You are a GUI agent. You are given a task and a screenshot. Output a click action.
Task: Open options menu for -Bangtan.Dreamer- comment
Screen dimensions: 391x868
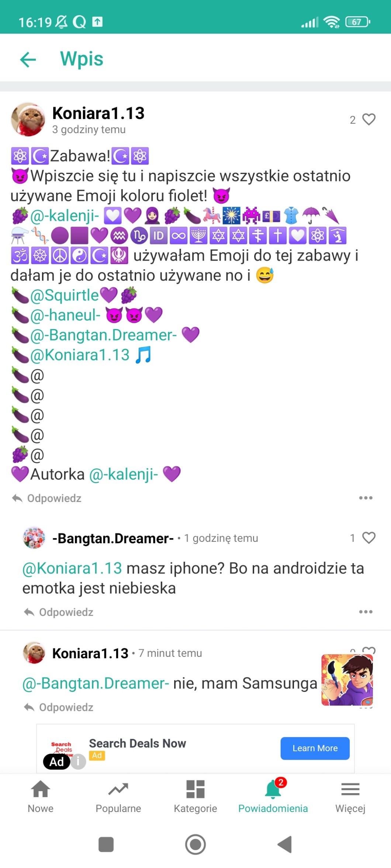[366, 612]
